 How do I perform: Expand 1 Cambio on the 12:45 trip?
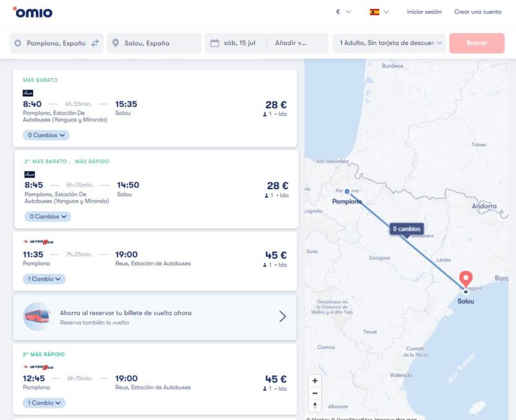(44, 403)
